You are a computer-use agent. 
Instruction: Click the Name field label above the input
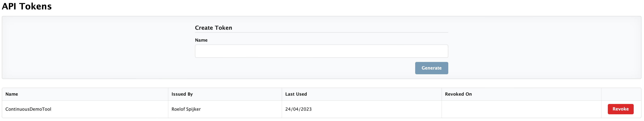point(201,40)
